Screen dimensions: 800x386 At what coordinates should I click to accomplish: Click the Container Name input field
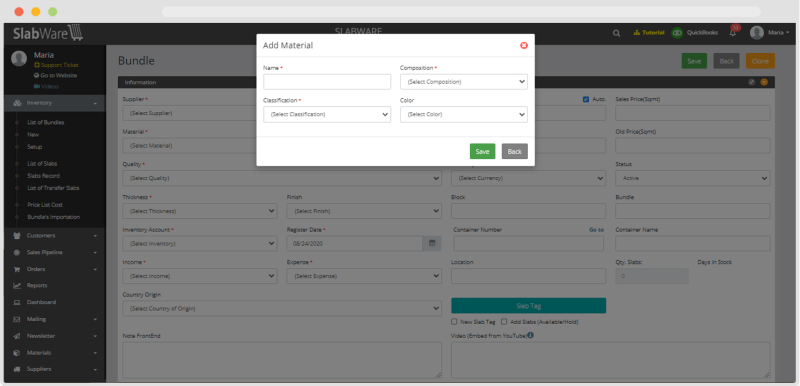tap(693, 243)
